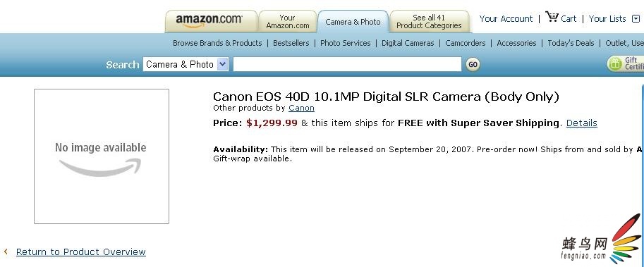This screenshot has height=267, width=644.
Task: Click Browse Brands & Products menu item
Action: tap(217, 43)
